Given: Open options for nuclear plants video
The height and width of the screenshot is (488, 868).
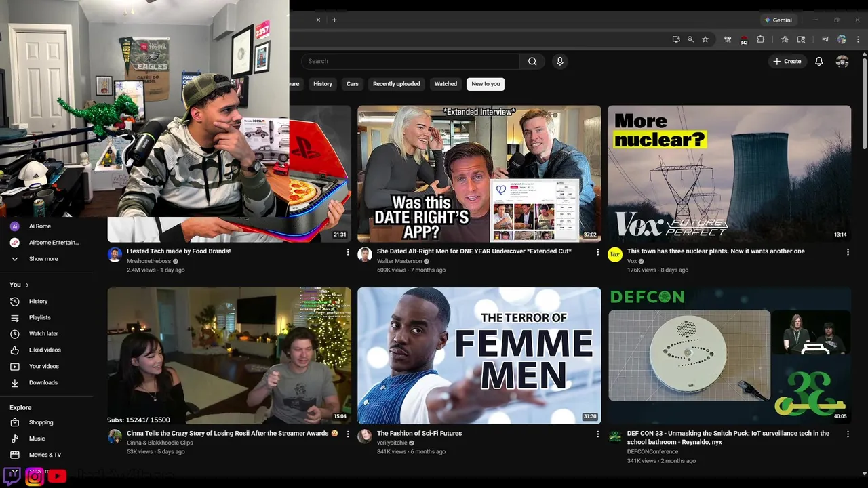Looking at the screenshot, I should pyautogui.click(x=848, y=252).
